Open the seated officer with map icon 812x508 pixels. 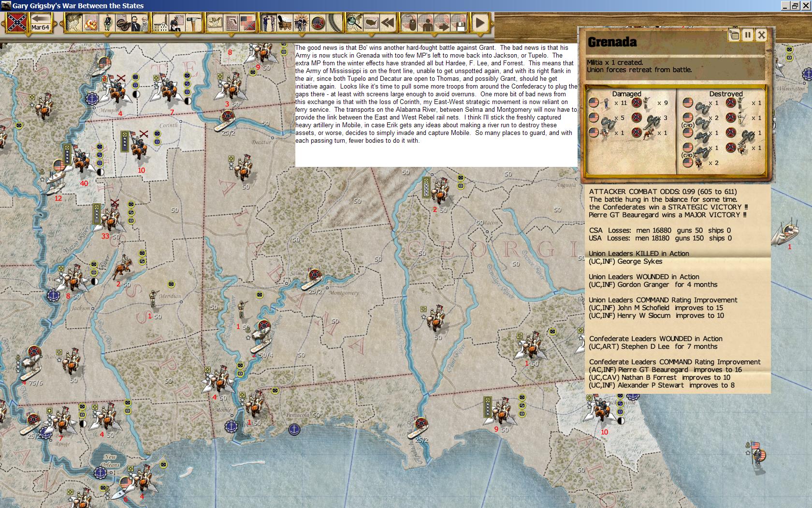(177, 23)
